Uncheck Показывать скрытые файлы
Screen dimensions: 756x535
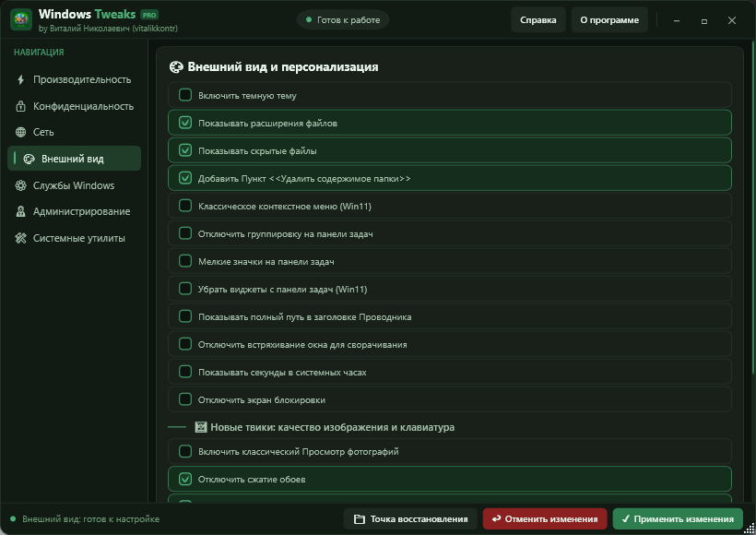click(185, 150)
